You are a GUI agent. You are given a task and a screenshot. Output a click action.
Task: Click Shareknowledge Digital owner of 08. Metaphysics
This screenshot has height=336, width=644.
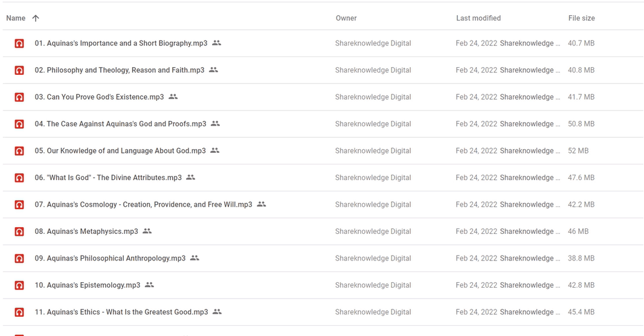pos(373,231)
